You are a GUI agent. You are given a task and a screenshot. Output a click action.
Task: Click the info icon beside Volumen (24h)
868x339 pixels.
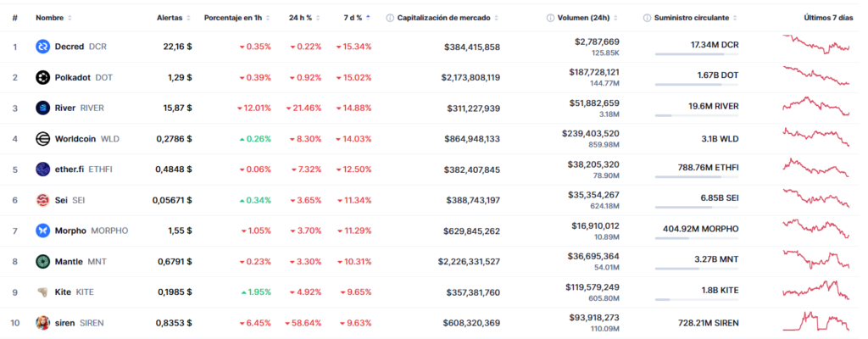pyautogui.click(x=551, y=18)
